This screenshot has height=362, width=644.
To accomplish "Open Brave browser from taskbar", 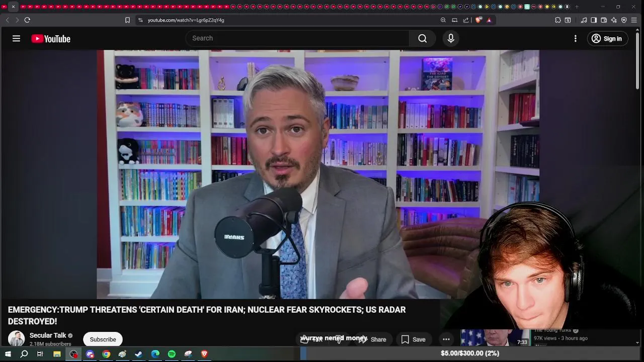I will (204, 354).
